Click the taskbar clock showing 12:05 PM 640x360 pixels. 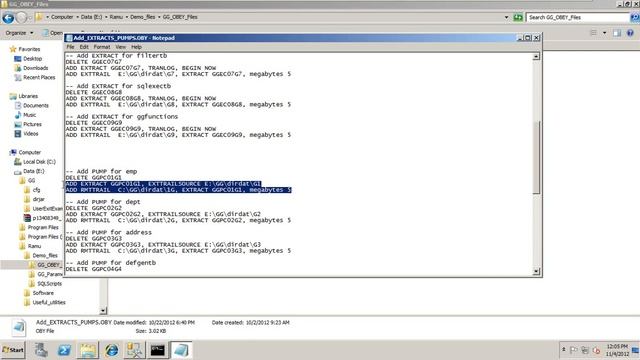617,350
